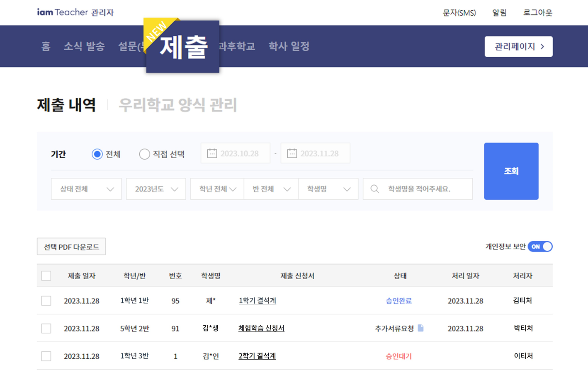Click the 5학년 2반 cell
Image resolution: width=588 pixels, height=375 pixels.
click(135, 329)
